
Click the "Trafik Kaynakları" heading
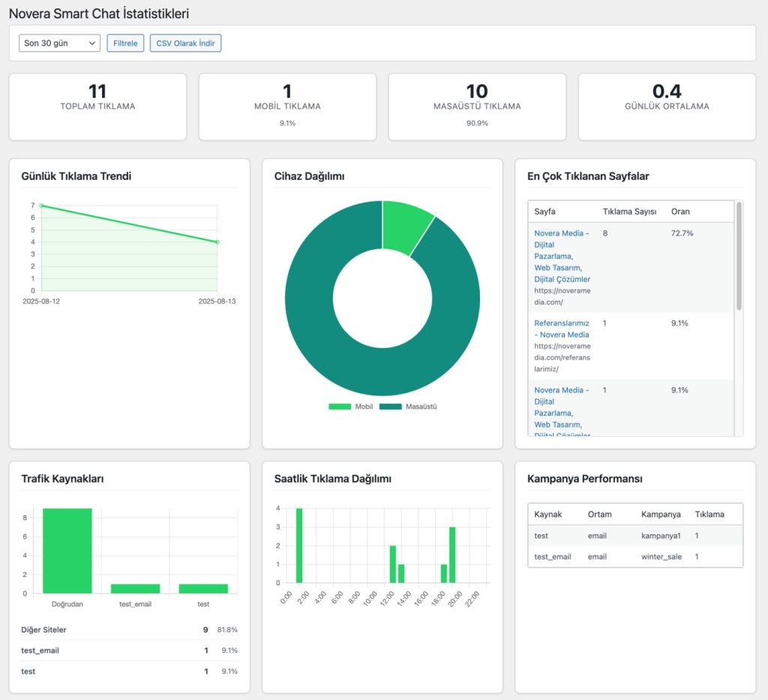click(x=62, y=479)
